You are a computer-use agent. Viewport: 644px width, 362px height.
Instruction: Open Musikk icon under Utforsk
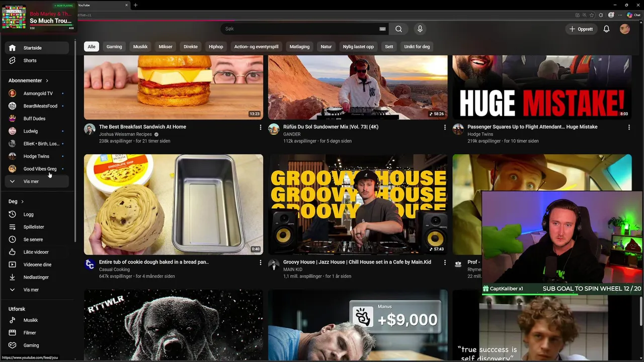(x=13, y=320)
